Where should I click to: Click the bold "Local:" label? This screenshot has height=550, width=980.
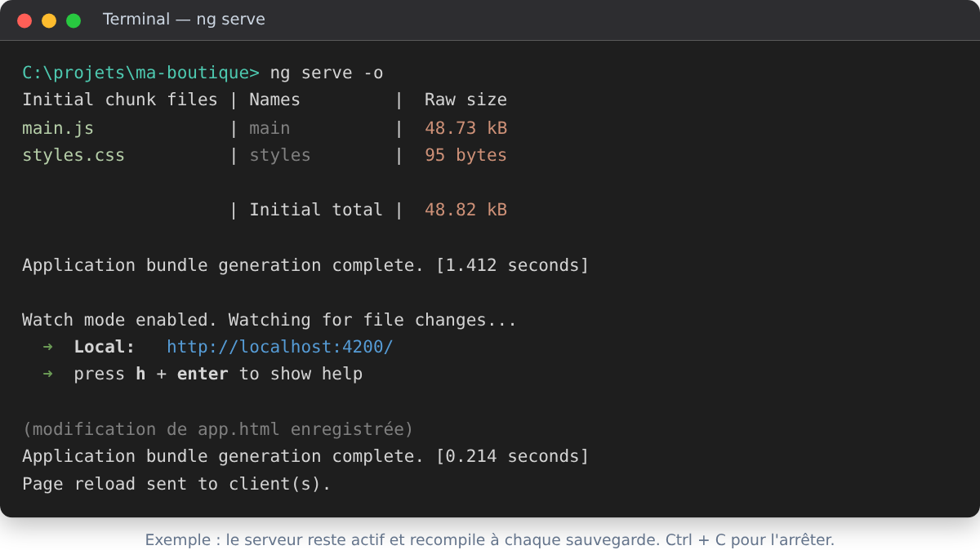click(x=105, y=347)
